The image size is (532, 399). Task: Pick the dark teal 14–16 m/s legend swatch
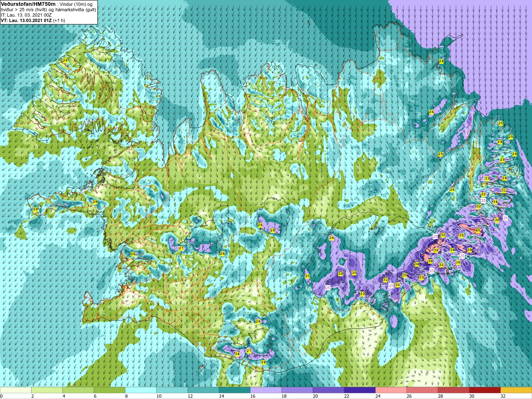click(234, 390)
